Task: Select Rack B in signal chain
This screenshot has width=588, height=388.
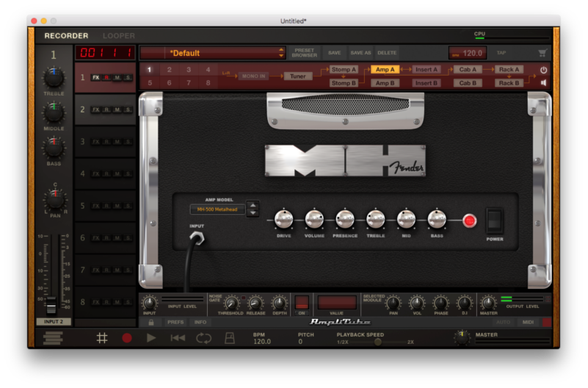Action: 509,83
